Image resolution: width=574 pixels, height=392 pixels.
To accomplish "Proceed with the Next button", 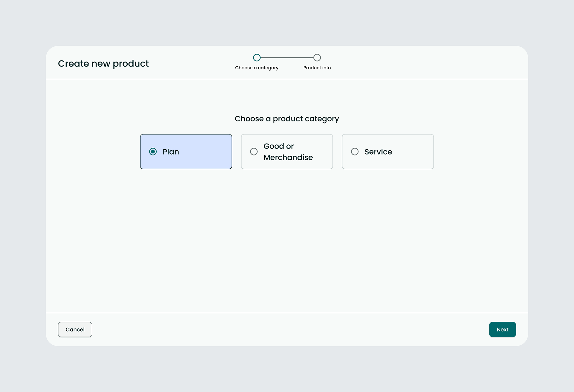I will tap(502, 330).
